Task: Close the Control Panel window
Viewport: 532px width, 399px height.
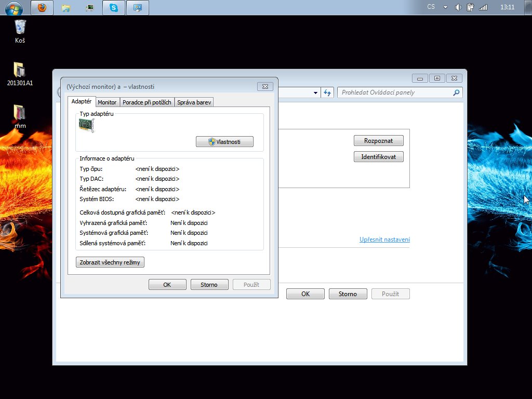Action: (454, 78)
